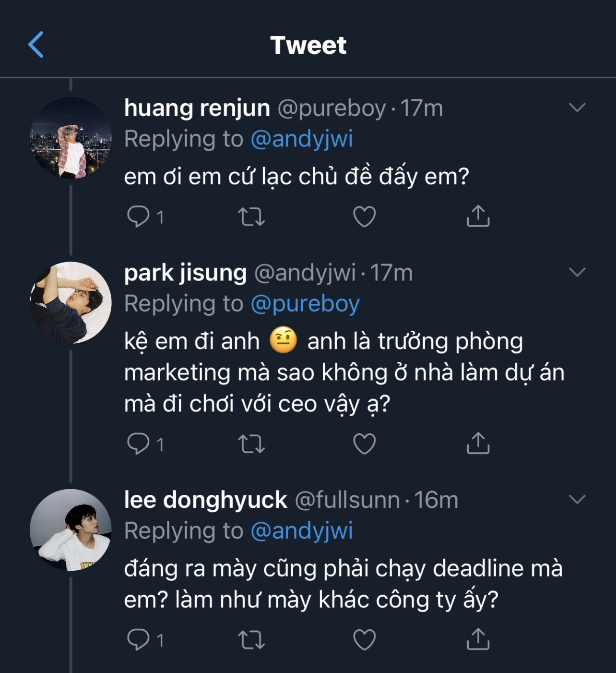Reply to lee donghyuck's tweet
The height and width of the screenshot is (673, 616).
click(x=138, y=640)
